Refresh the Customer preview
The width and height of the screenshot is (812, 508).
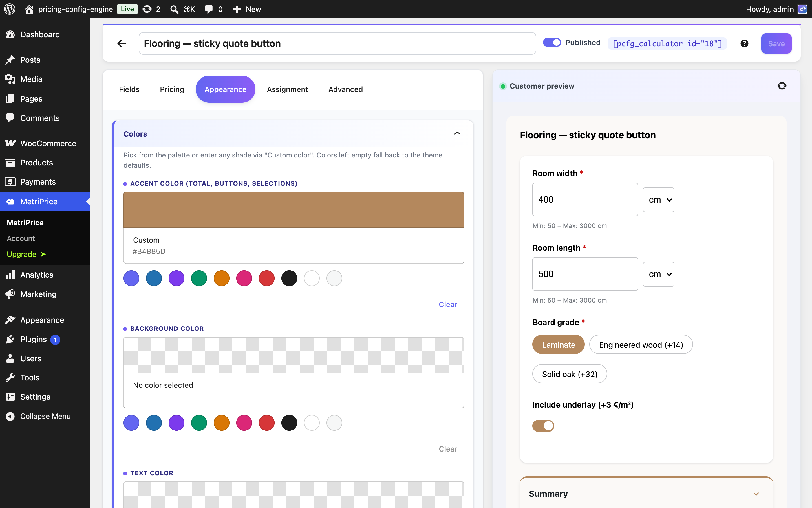pos(782,86)
